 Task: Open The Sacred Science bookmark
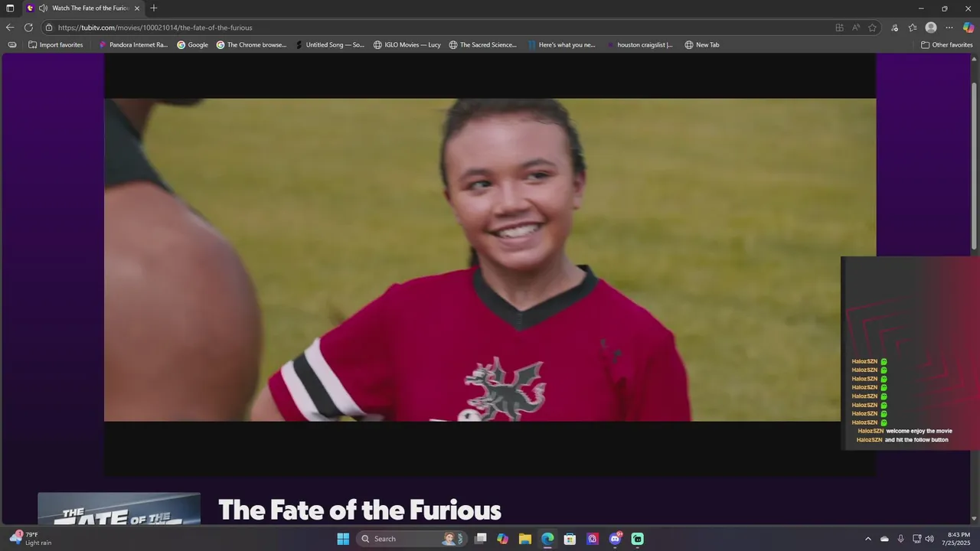[483, 44]
